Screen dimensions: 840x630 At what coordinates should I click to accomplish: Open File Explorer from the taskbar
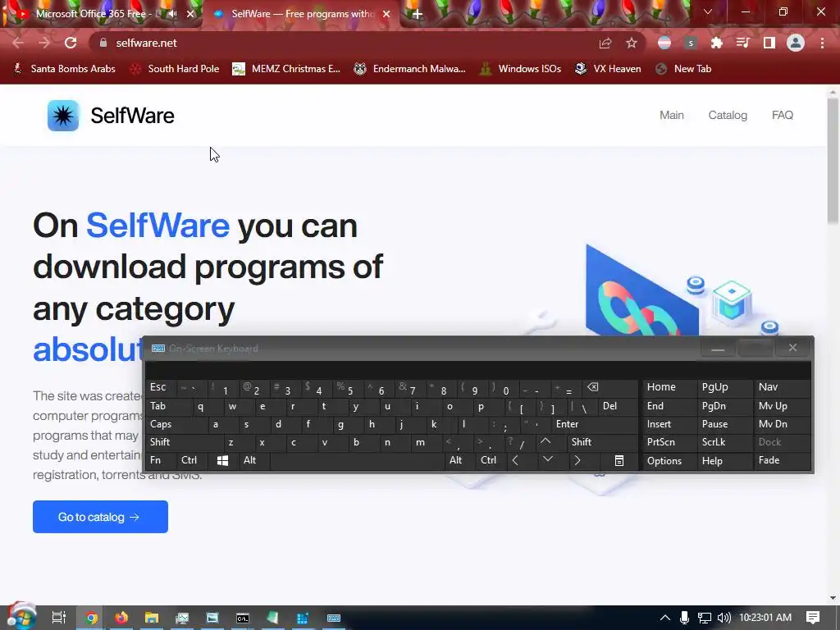point(152,618)
